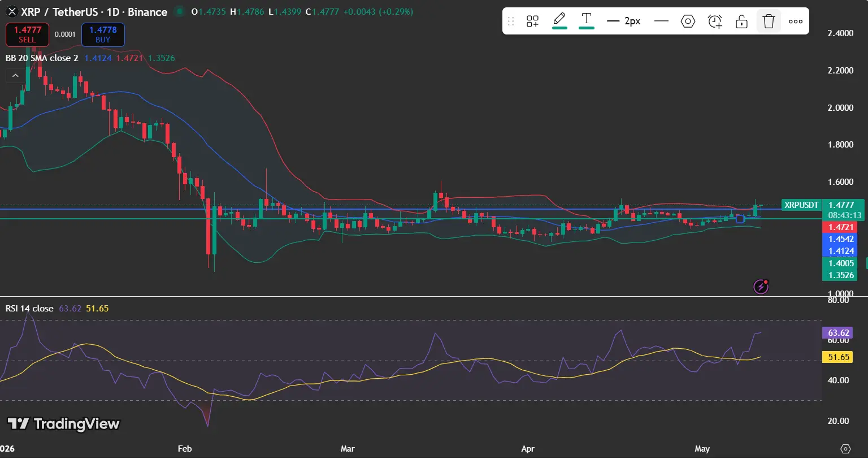Add alert on drawing clock icon
868x459 pixels.
[x=715, y=21]
